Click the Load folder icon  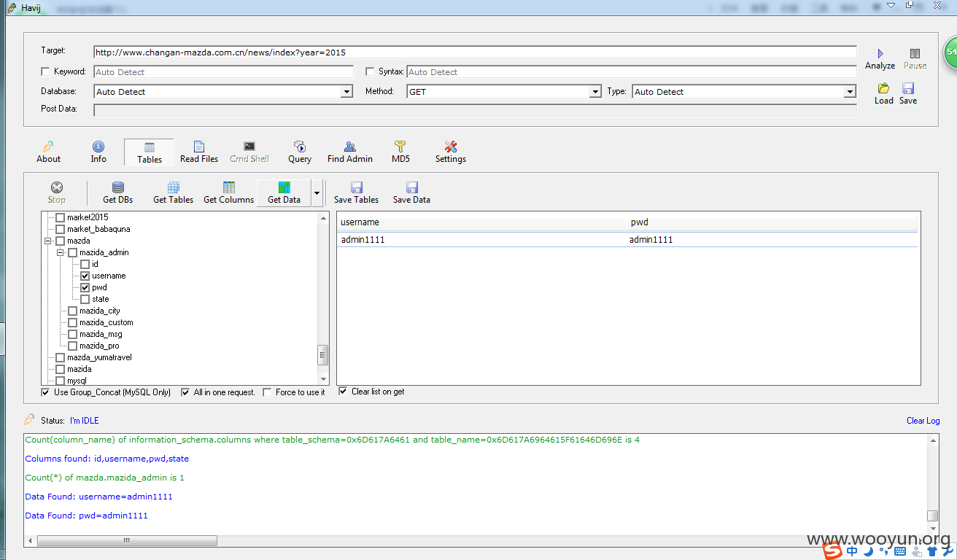click(x=883, y=88)
